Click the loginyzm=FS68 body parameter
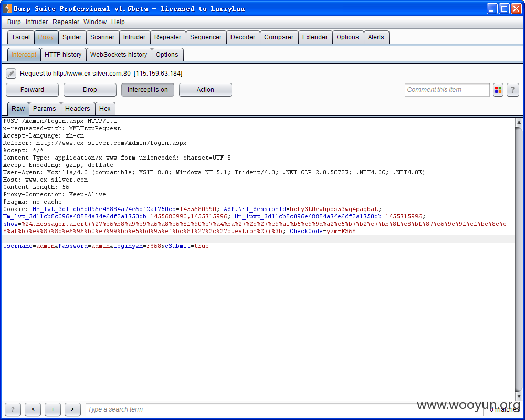The image size is (525, 420). (x=137, y=246)
